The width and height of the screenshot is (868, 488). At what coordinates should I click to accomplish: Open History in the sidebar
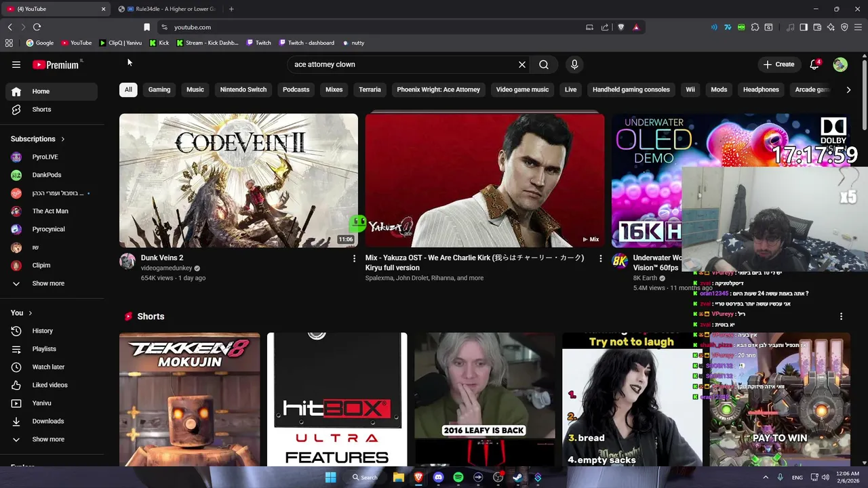(52, 331)
